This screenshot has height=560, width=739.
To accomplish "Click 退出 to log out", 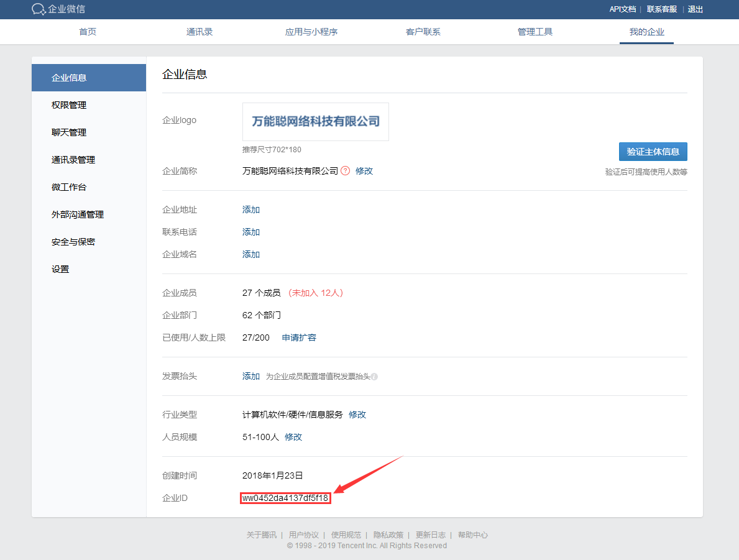I will (x=694, y=9).
